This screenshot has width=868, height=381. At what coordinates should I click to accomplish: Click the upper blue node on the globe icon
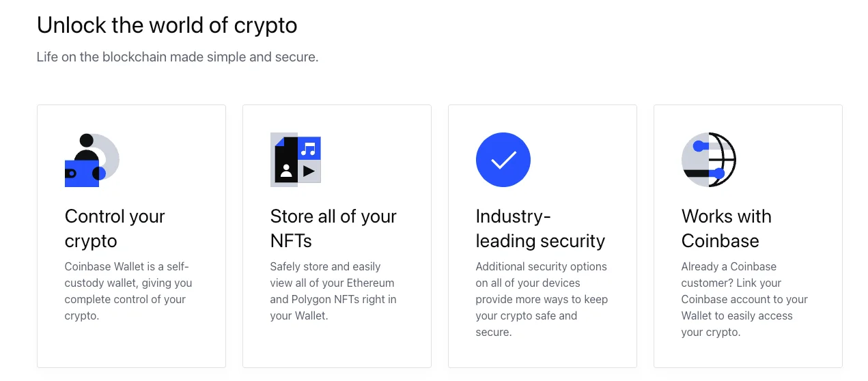pos(698,146)
